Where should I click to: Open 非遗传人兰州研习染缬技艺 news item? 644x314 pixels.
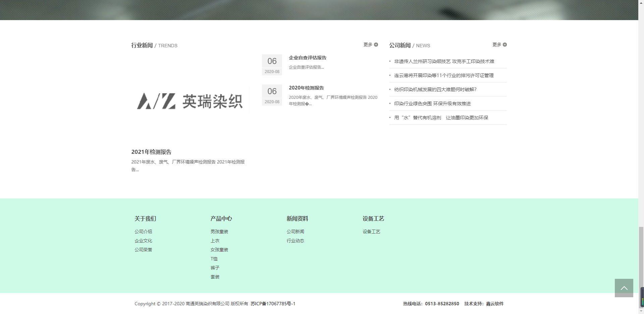click(444, 61)
